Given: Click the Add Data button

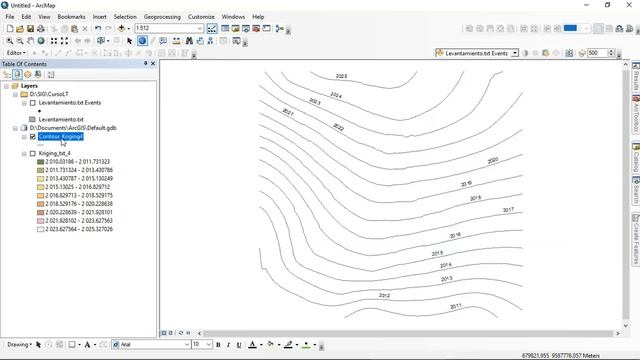Looking at the screenshot, I should [x=121, y=29].
